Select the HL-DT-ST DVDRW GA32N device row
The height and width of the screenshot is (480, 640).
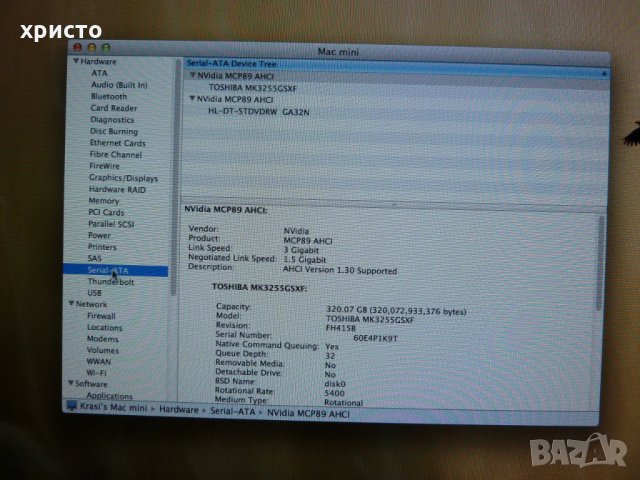coord(258,111)
